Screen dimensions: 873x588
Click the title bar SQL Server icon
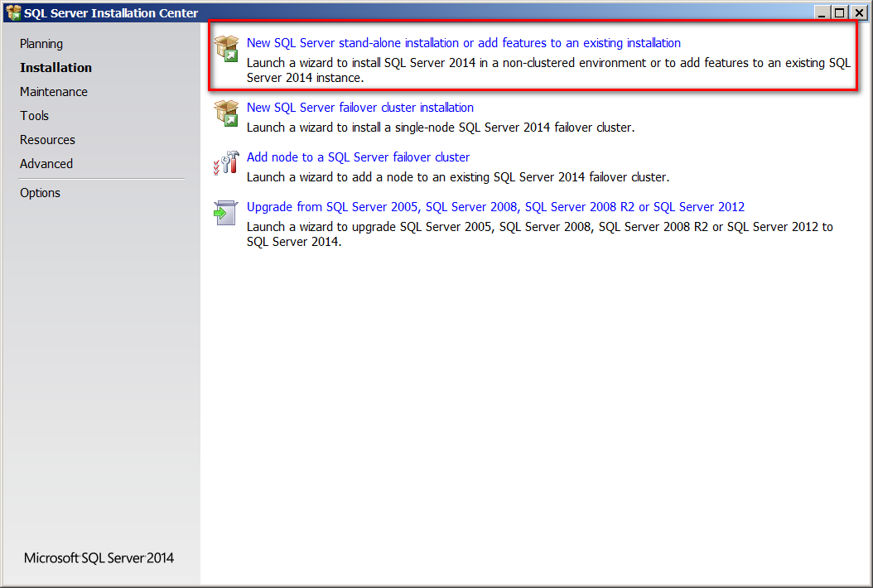pos(13,12)
